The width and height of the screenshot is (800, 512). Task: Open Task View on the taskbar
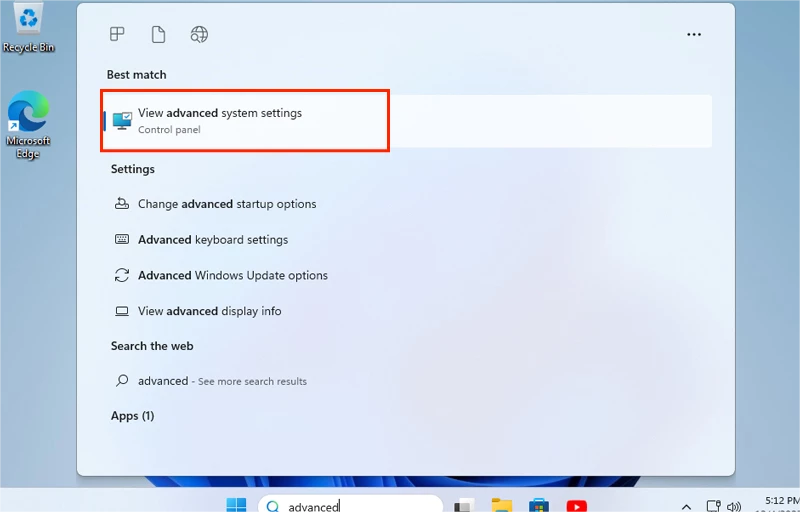coord(464,505)
